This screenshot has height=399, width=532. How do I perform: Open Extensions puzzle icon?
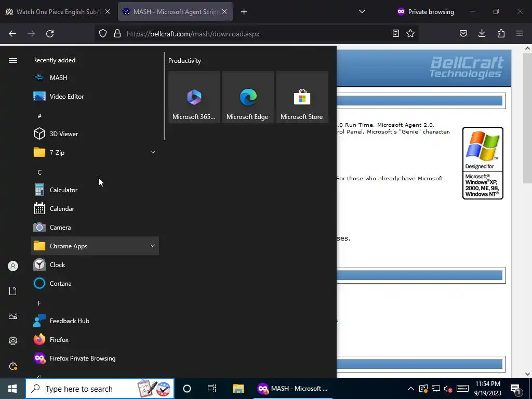click(501, 33)
